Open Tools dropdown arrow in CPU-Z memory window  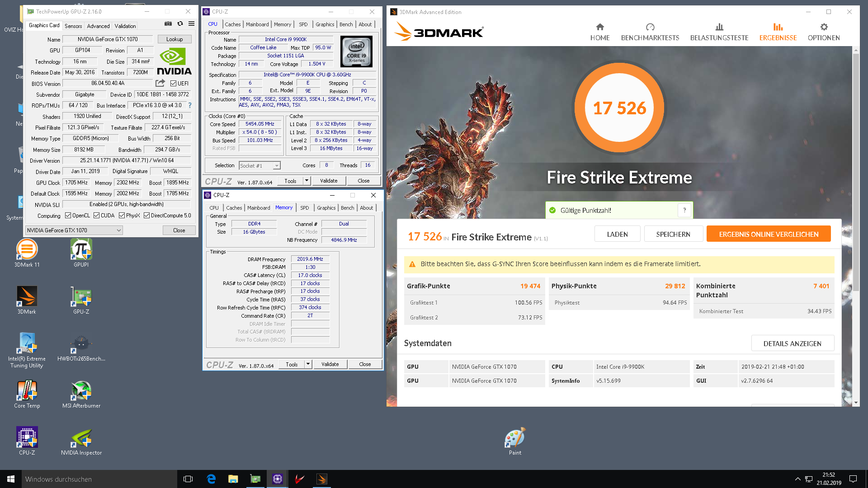click(x=308, y=364)
